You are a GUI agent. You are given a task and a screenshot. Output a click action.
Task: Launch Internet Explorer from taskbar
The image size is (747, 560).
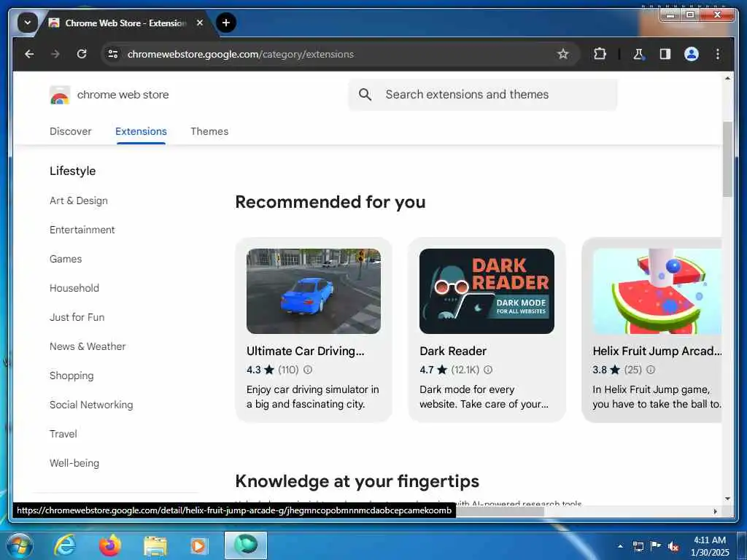pos(64,545)
